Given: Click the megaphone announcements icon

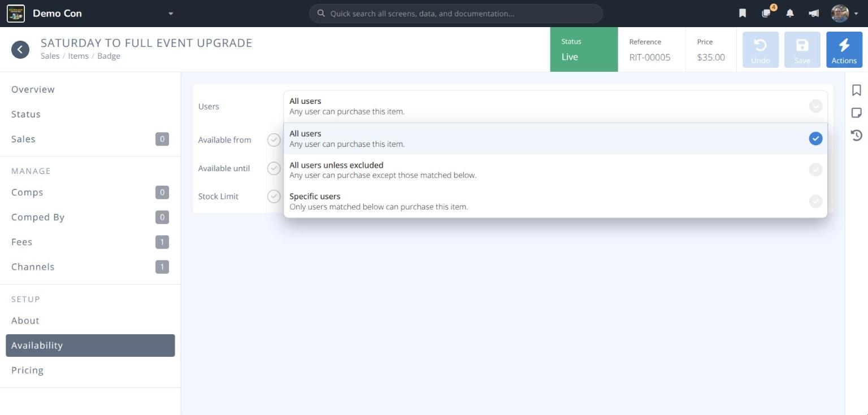Looking at the screenshot, I should (x=814, y=13).
